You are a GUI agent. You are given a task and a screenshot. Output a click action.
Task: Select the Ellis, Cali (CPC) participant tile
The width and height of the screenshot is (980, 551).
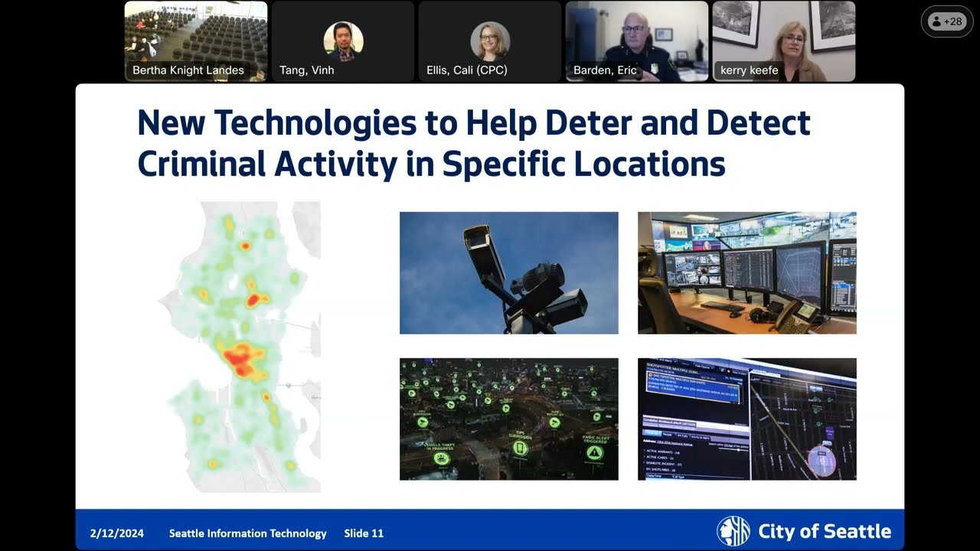[490, 41]
